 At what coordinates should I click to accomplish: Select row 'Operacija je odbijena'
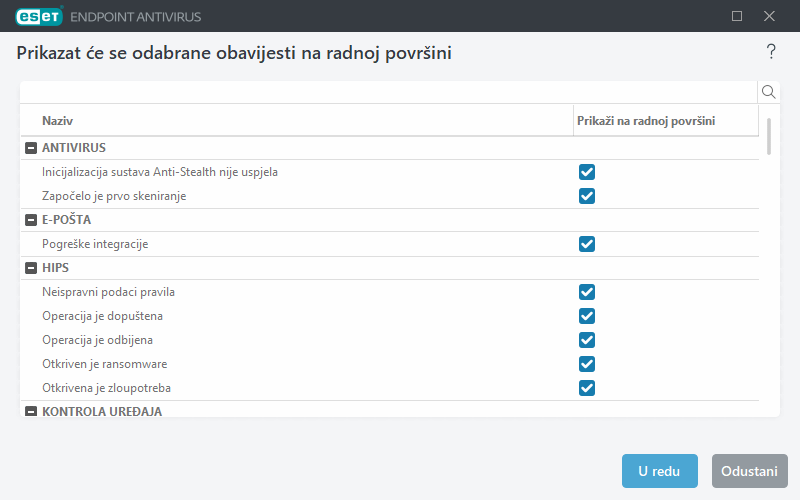390,340
